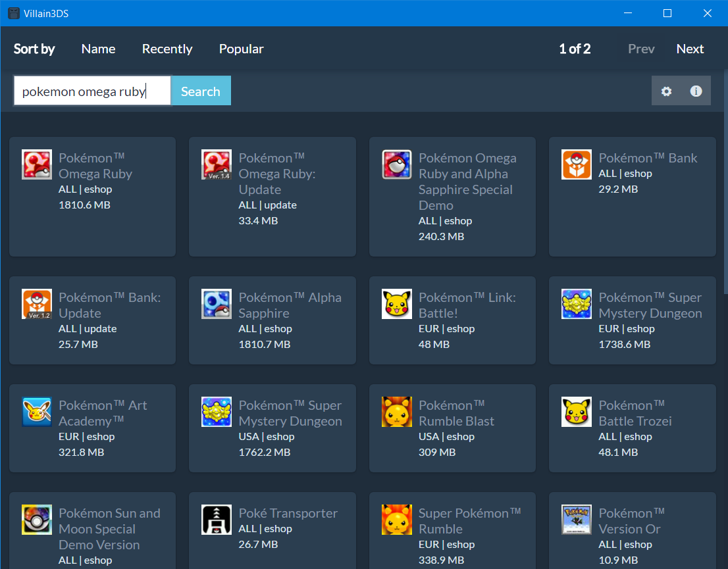Click the 29.2 MB size text
The height and width of the screenshot is (569, 728).
618,189
